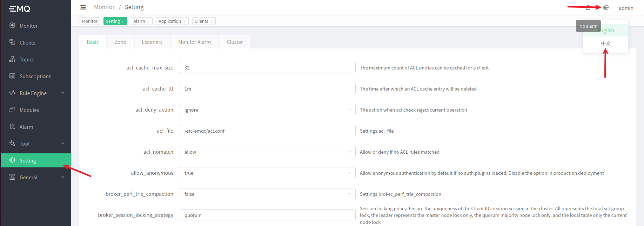This screenshot has height=226, width=644.
Task: Open the Monitor Alarm tab
Action: coord(195,42)
